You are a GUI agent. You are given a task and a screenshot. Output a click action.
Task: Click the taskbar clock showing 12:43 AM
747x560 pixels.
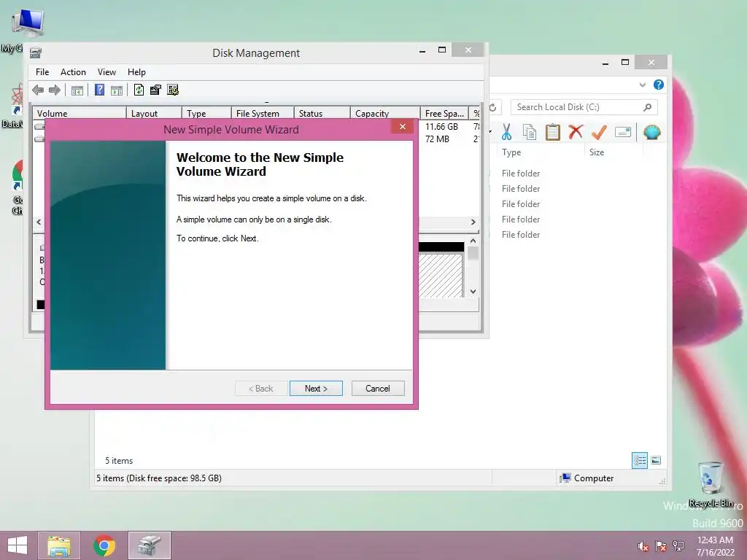click(715, 545)
